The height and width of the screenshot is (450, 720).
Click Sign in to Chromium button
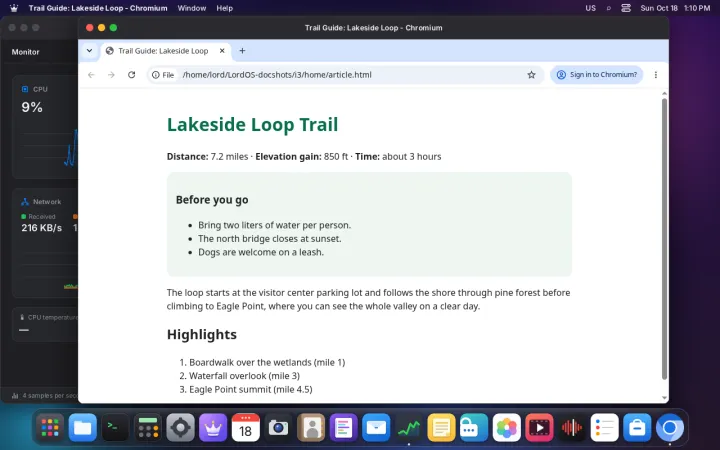596,75
